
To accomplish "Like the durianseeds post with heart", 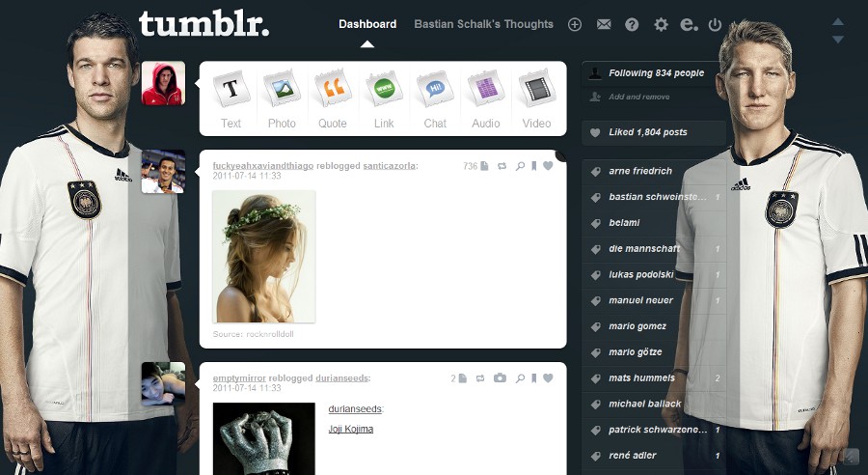I will pyautogui.click(x=548, y=378).
